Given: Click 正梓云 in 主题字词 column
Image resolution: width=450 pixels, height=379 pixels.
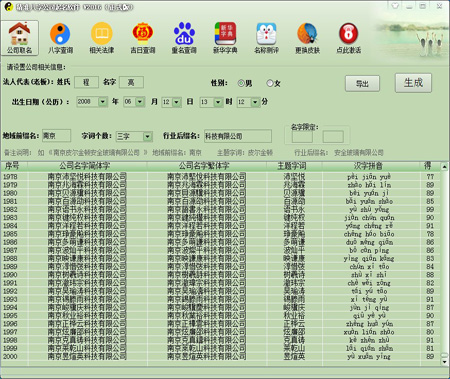Looking at the screenshot, I should pyautogui.click(x=294, y=324).
